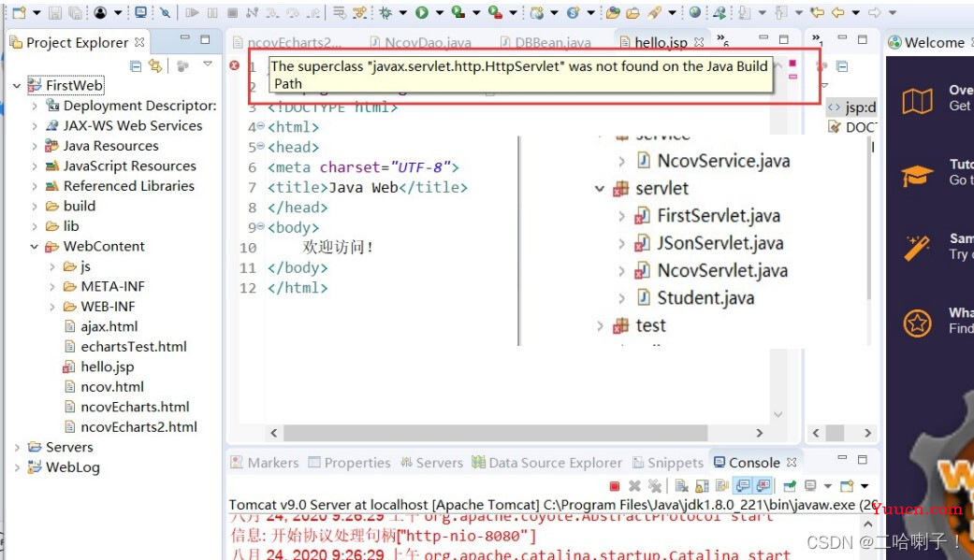Open the Debug dropdown arrow

402,12
